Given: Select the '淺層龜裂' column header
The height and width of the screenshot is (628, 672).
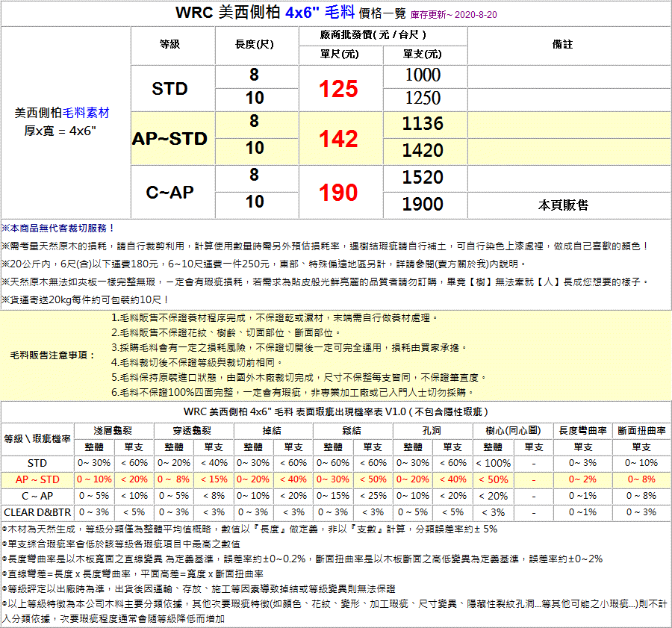Looking at the screenshot, I should pos(113,431).
